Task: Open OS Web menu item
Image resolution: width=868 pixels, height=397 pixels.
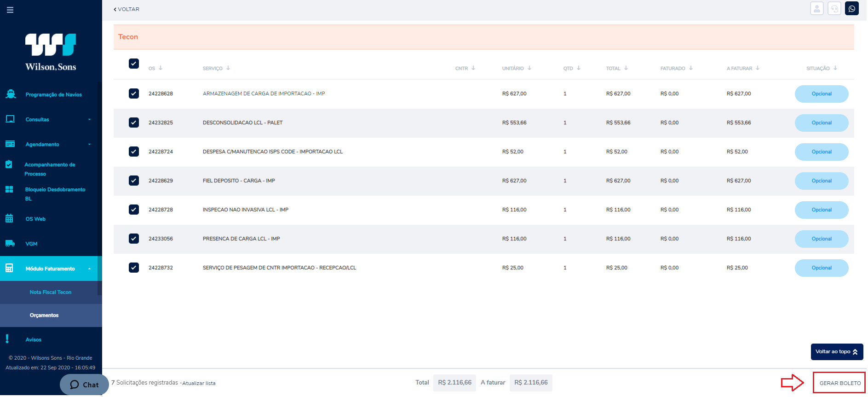Action: (x=35, y=219)
